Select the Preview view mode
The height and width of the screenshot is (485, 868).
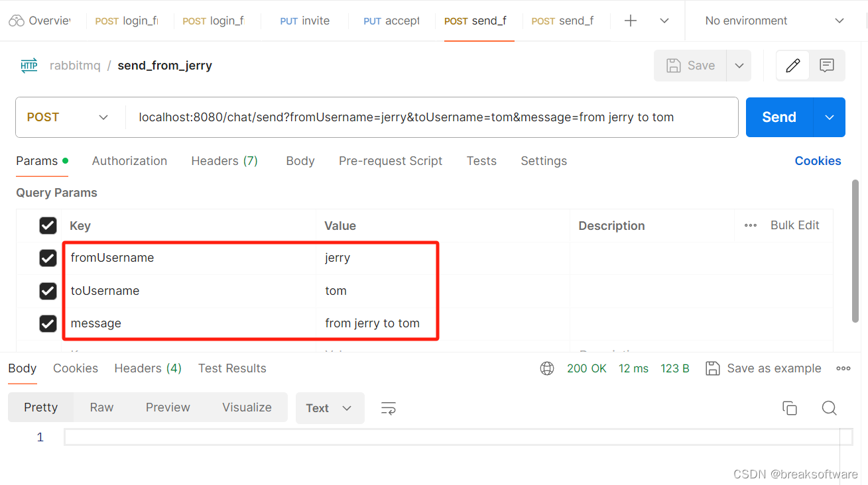click(x=168, y=407)
